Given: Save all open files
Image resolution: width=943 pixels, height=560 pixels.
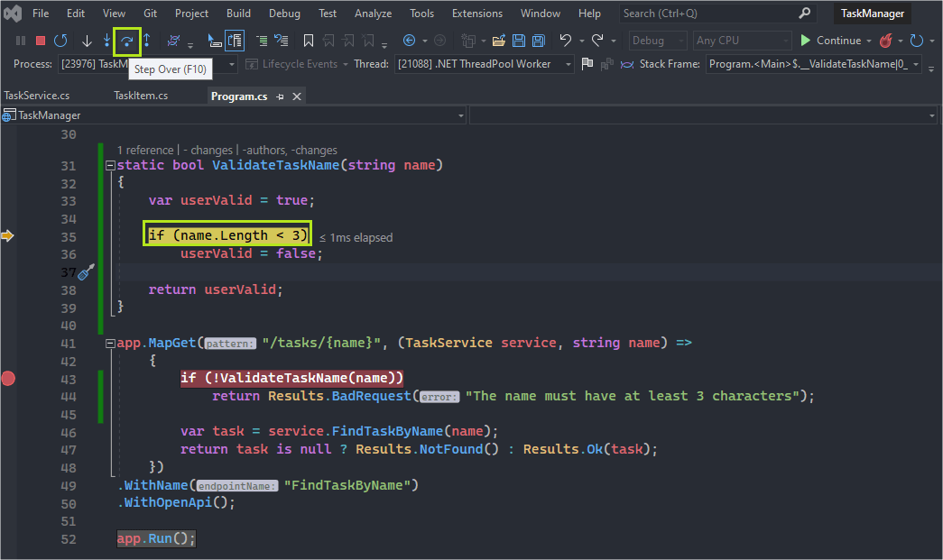Looking at the screenshot, I should [x=539, y=41].
